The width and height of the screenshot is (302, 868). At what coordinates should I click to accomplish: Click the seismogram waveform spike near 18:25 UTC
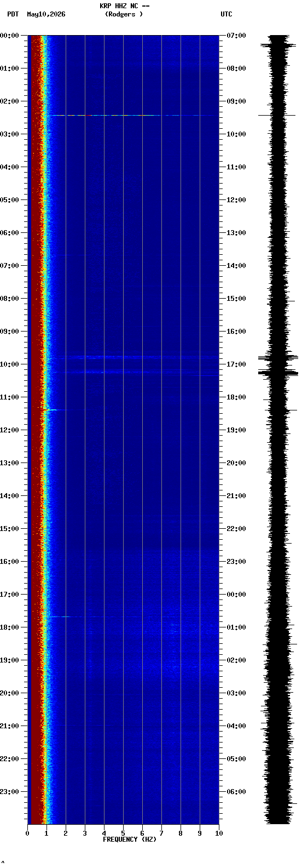(282, 410)
